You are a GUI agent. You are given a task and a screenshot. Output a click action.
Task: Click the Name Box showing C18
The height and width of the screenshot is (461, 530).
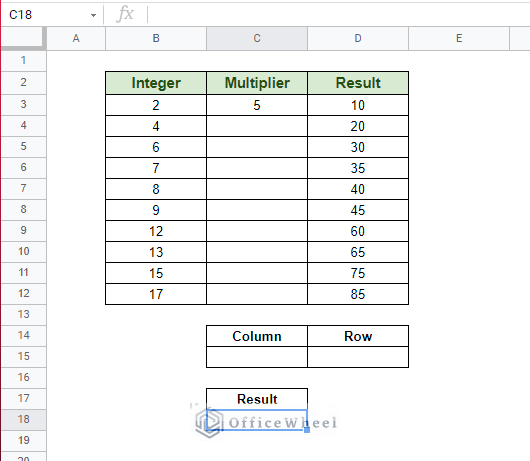coord(51,15)
